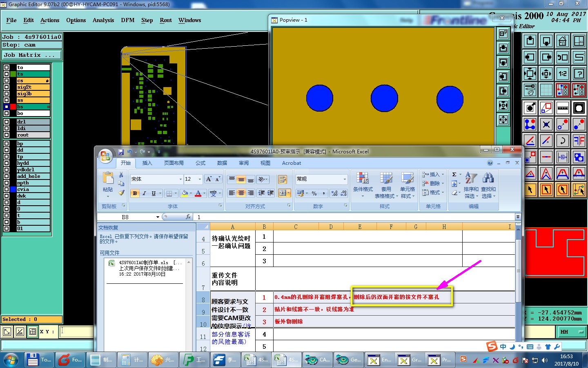Click the red color box of layer 'bs'
The height and width of the screenshot is (368, 588).
pyautogui.click(x=13, y=107)
